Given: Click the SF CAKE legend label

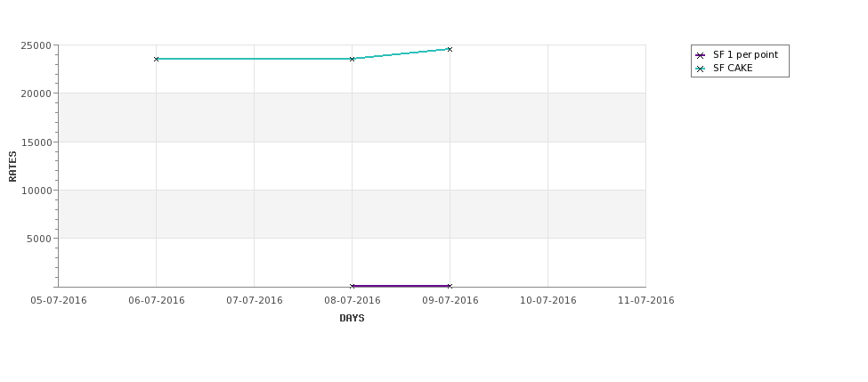Looking at the screenshot, I should [733, 68].
